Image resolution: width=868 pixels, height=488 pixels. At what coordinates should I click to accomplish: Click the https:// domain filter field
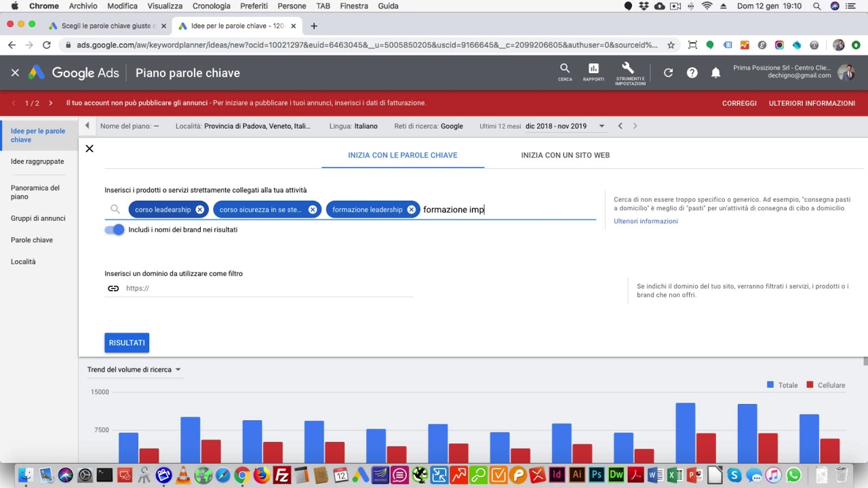(x=264, y=288)
